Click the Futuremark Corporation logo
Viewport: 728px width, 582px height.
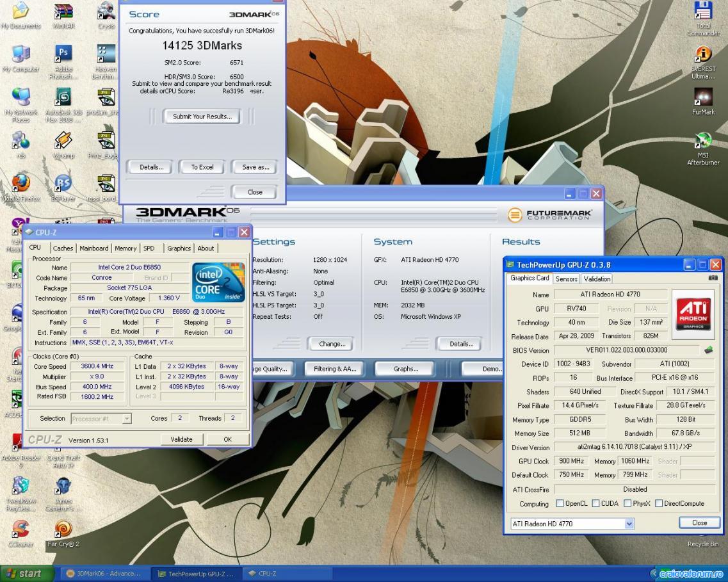[550, 214]
